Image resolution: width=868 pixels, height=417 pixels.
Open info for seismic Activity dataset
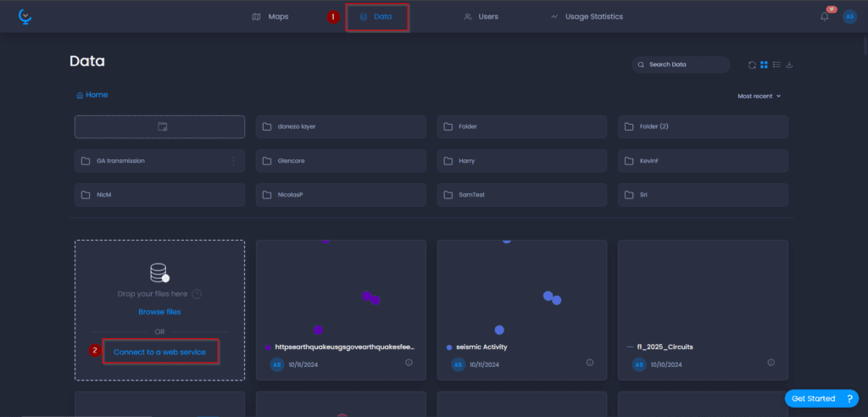pos(590,362)
